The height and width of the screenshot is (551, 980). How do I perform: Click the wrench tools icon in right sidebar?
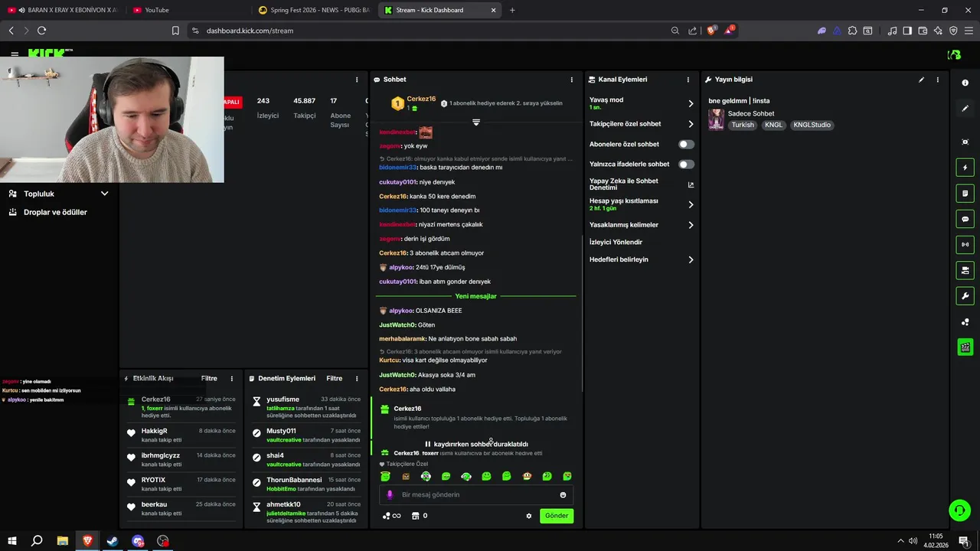[965, 296]
